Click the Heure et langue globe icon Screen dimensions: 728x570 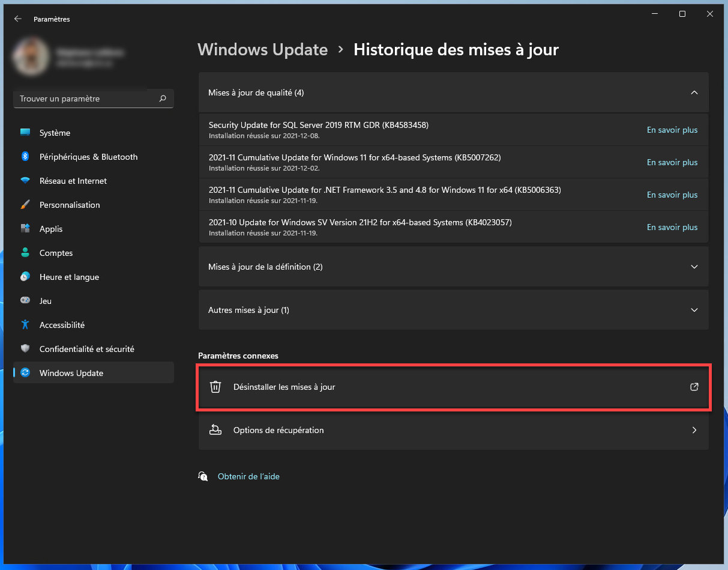pyautogui.click(x=25, y=277)
